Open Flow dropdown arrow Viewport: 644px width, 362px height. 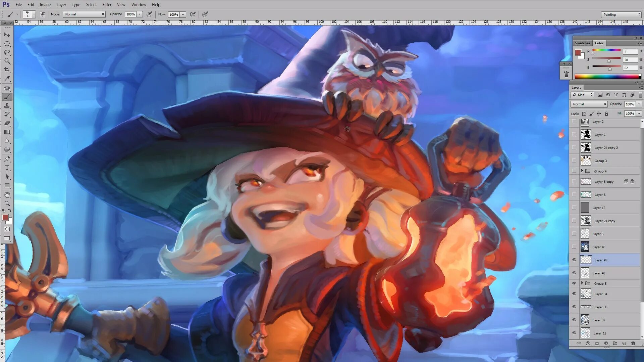pyautogui.click(x=183, y=14)
